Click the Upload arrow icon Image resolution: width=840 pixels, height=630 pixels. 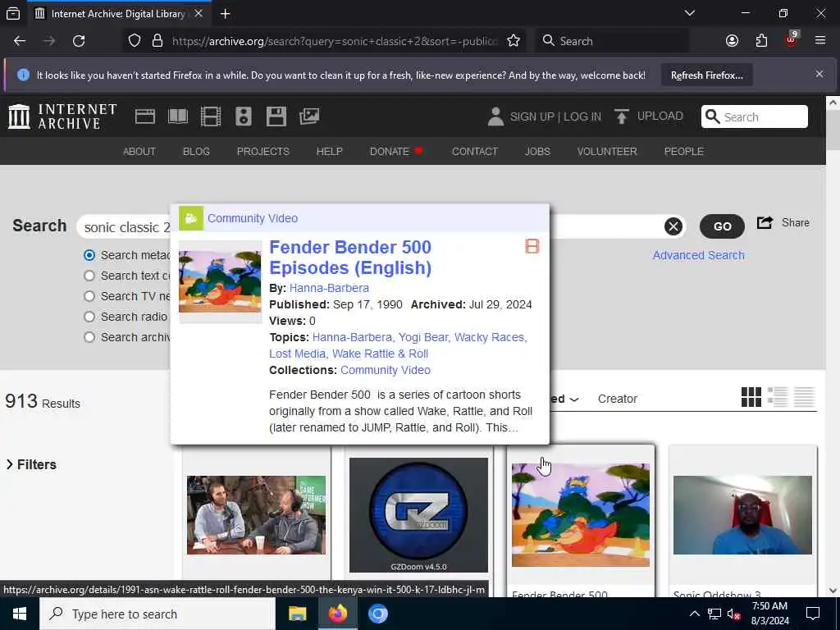[x=622, y=116]
